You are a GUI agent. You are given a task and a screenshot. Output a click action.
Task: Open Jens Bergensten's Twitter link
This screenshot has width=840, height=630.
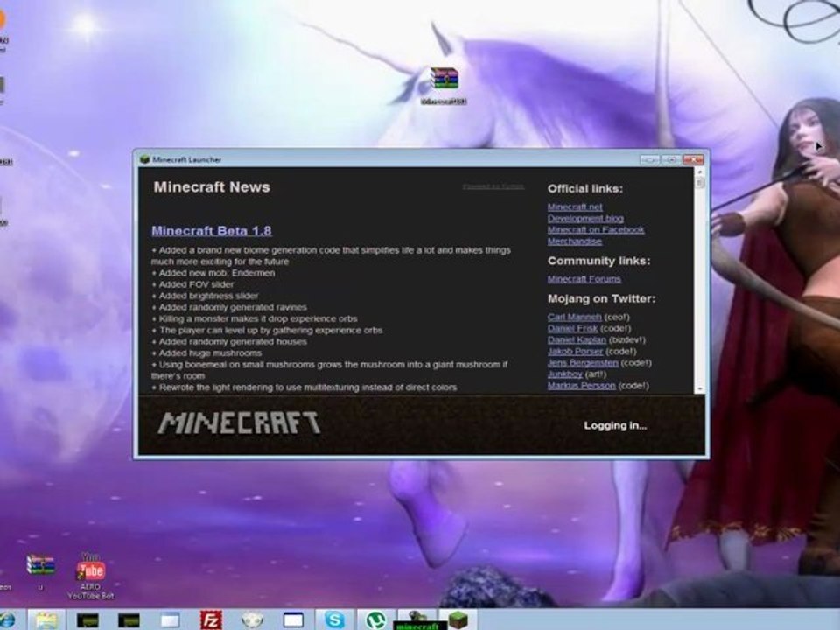583,362
